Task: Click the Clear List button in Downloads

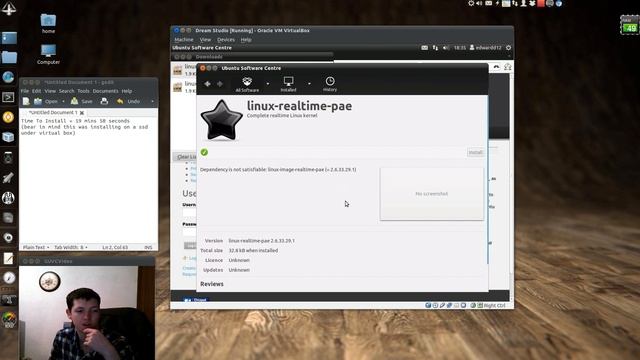Action: [186, 157]
